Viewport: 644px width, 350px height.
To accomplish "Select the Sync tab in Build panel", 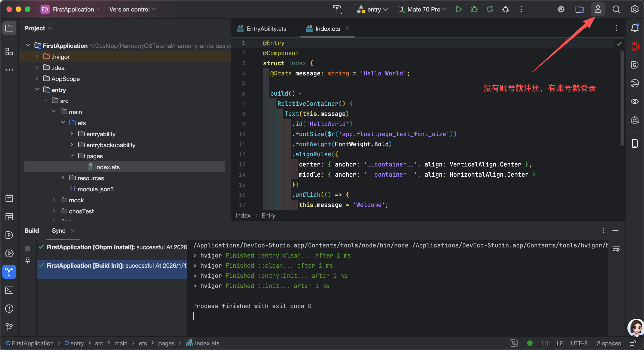I will (58, 231).
